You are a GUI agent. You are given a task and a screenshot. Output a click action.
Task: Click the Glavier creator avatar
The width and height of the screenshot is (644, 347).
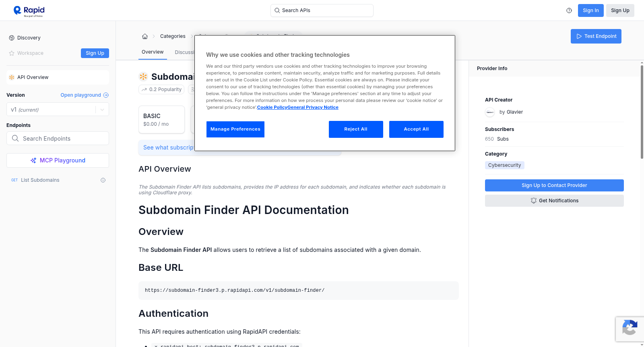[490, 112]
